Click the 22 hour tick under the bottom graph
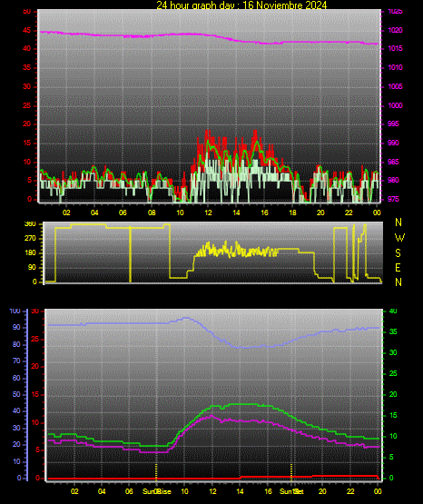423x504 pixels. [350, 491]
